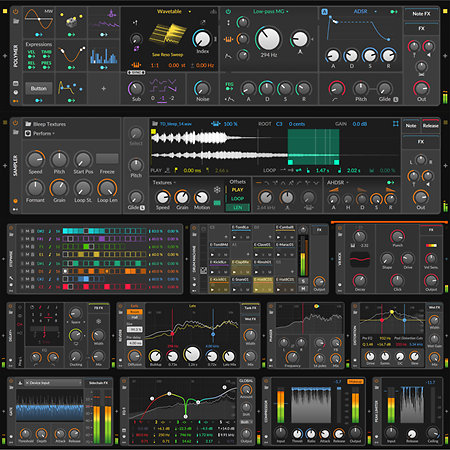Image resolution: width=450 pixels, height=450 pixels.
Task: Select the PLAY offset option
Action: pos(237,190)
